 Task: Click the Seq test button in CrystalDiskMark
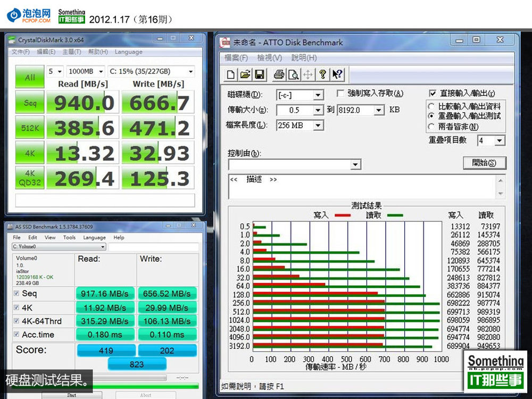coord(30,102)
